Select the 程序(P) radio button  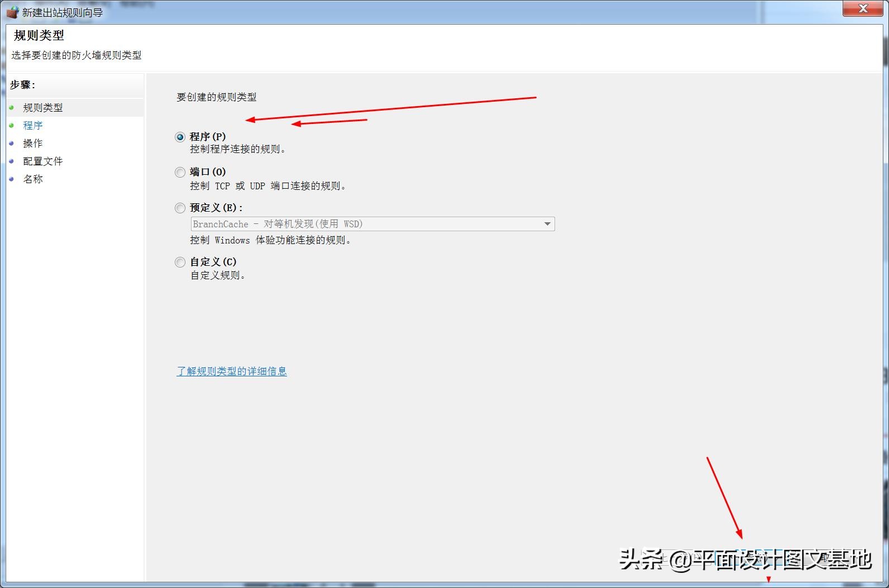click(180, 137)
